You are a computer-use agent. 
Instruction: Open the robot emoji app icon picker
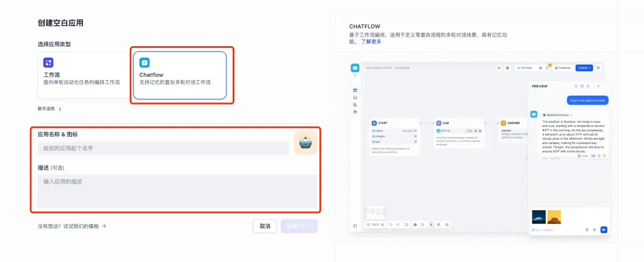[x=306, y=143]
